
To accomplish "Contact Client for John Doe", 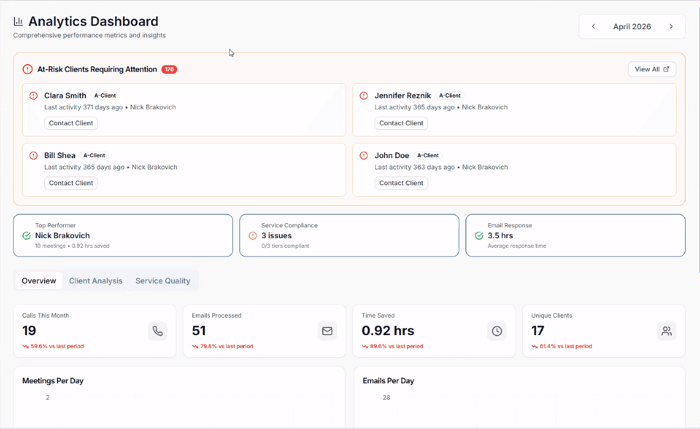I will point(401,183).
